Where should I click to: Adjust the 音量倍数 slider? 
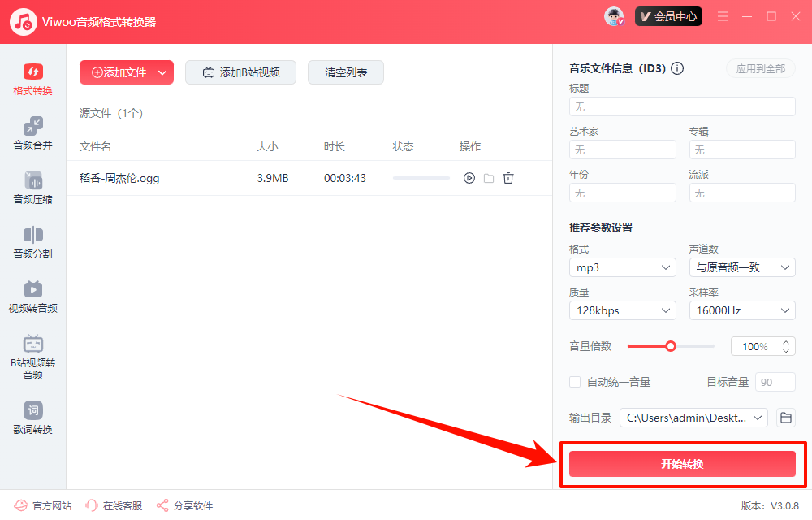tap(671, 345)
